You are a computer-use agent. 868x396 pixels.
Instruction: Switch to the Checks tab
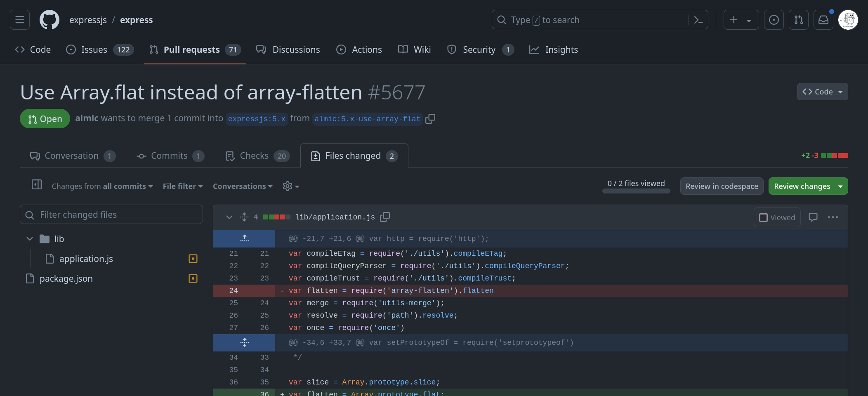coord(257,156)
